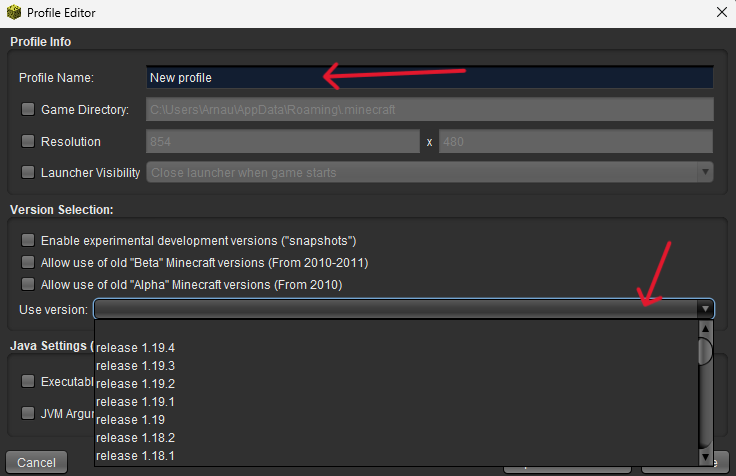
Task: Open the Launcher Visibility dropdown
Action: [x=706, y=173]
